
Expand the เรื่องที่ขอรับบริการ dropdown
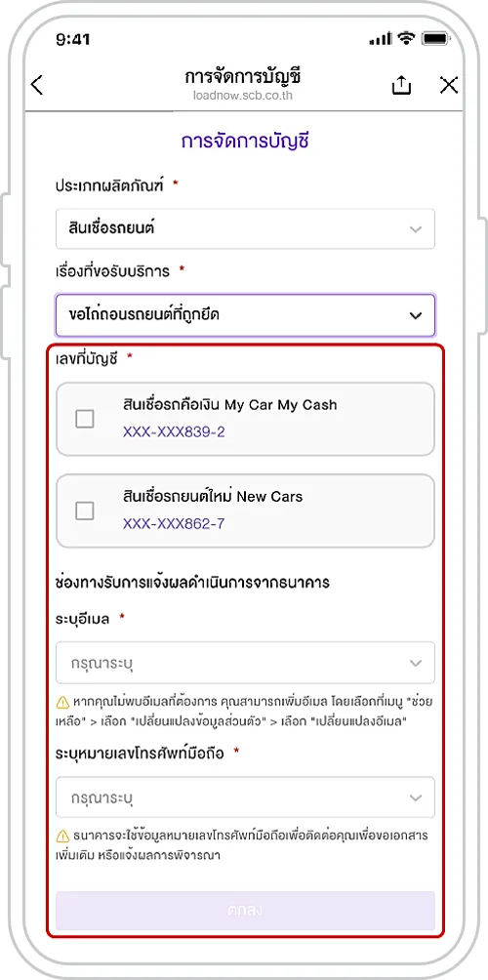(245, 315)
